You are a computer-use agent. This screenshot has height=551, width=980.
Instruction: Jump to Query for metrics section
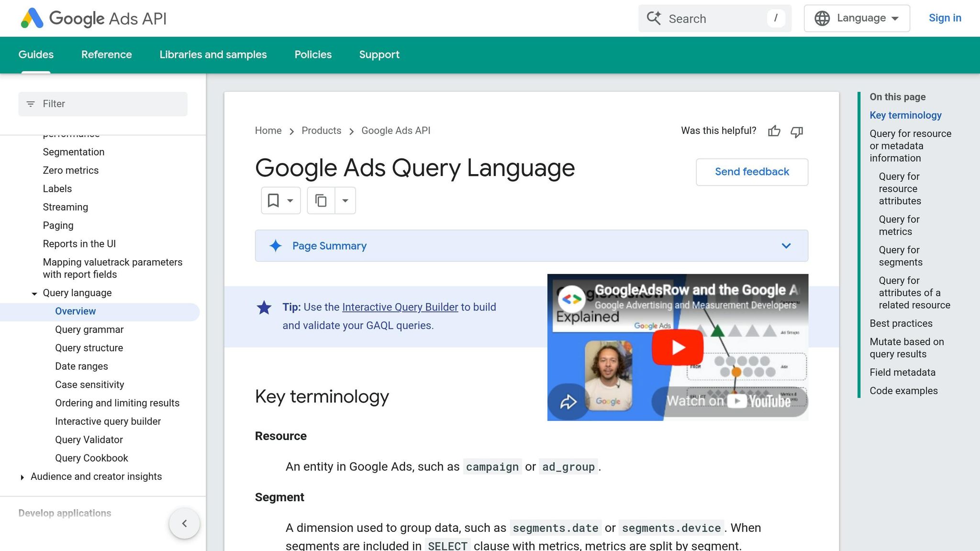pyautogui.click(x=899, y=225)
